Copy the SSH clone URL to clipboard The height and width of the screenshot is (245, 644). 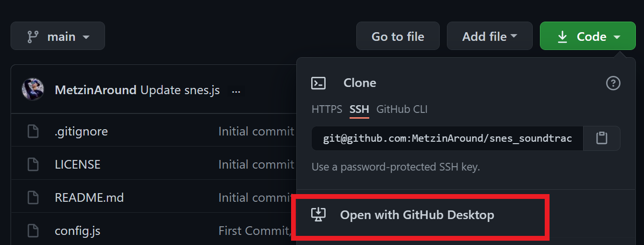(602, 138)
